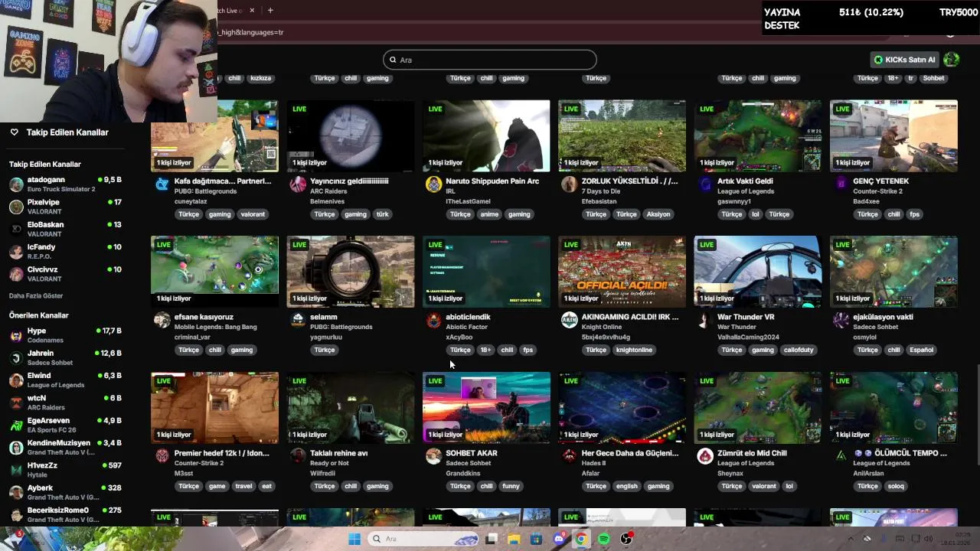The width and height of the screenshot is (980, 551).
Task: Select the english tag under Afalar stream
Action: pos(626,486)
